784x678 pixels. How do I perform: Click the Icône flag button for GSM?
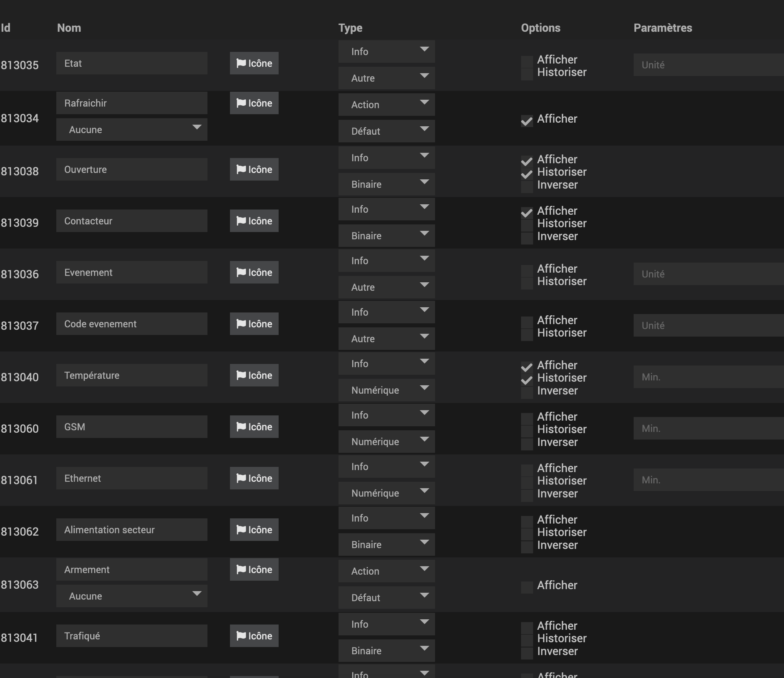coord(254,427)
